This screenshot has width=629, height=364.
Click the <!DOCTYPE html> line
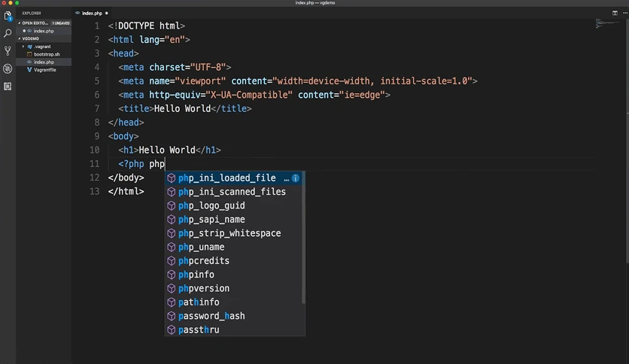[147, 26]
